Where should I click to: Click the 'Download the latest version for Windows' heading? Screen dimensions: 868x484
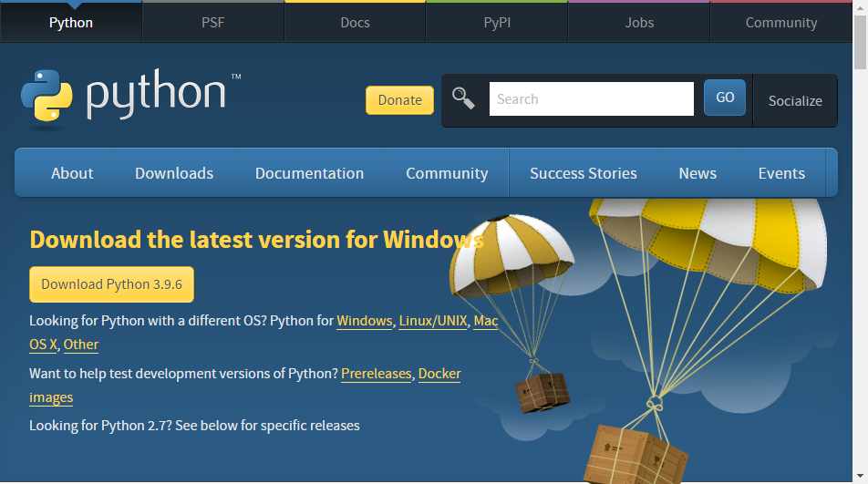257,240
